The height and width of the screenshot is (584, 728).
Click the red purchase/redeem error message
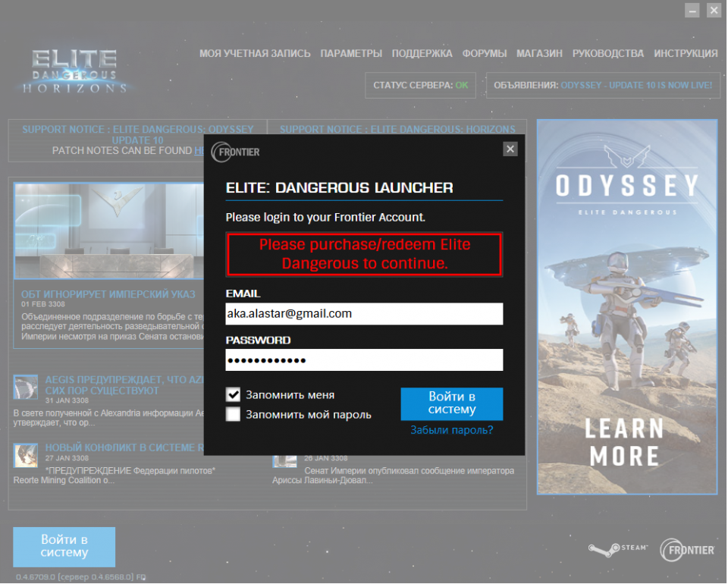tap(364, 254)
